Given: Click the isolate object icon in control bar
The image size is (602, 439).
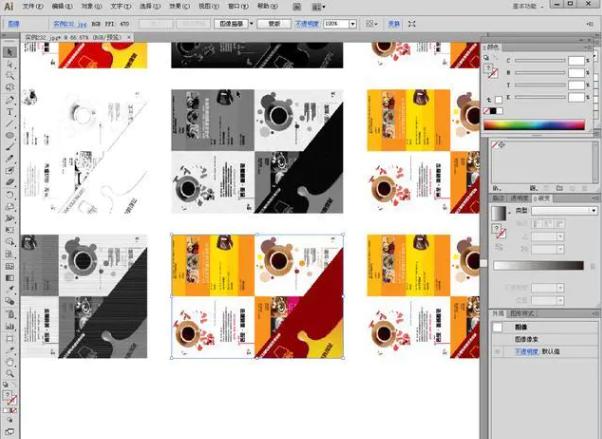Looking at the screenshot, I should click(x=412, y=24).
